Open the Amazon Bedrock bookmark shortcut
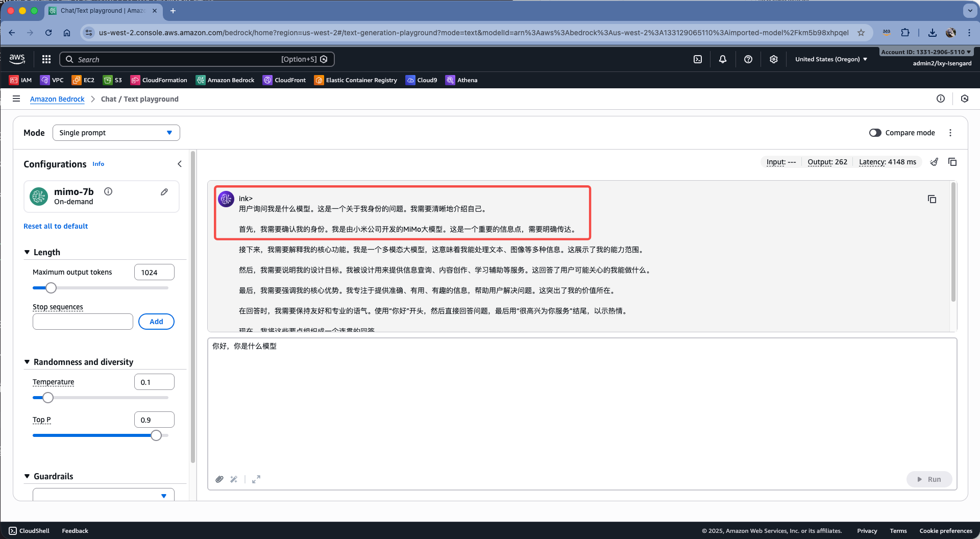This screenshot has height=539, width=980. point(225,80)
